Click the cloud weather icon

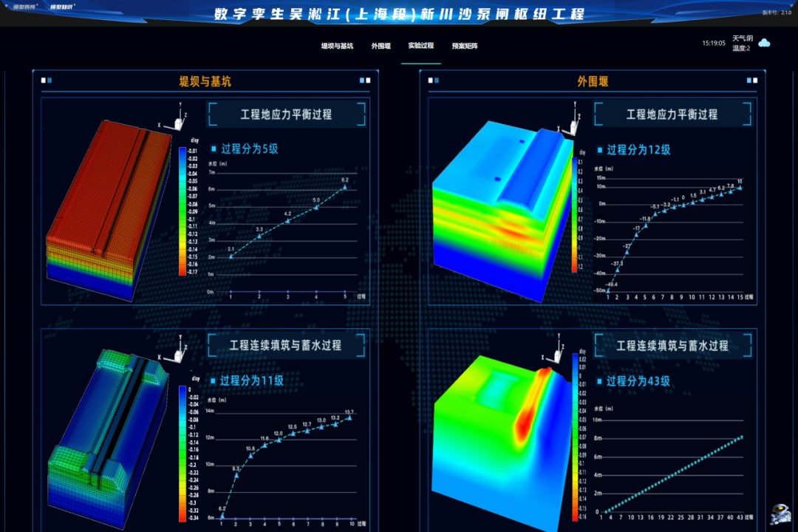tap(764, 43)
